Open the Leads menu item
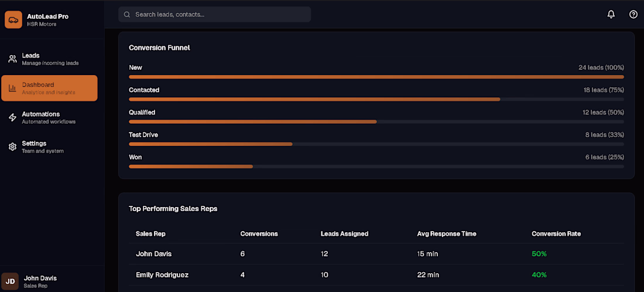The image size is (644, 292). 50,59
